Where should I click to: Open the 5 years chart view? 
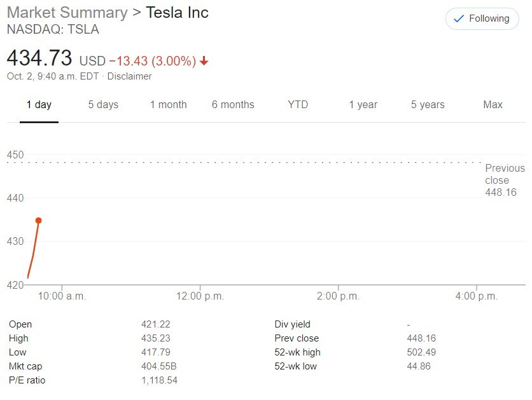pos(427,104)
